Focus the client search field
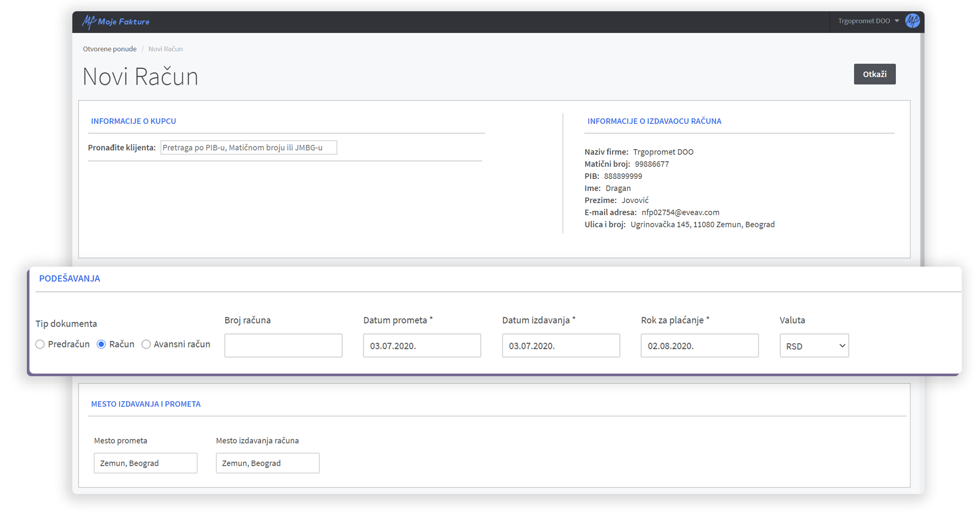Image resolution: width=980 pixels, height=516 pixels. 249,148
